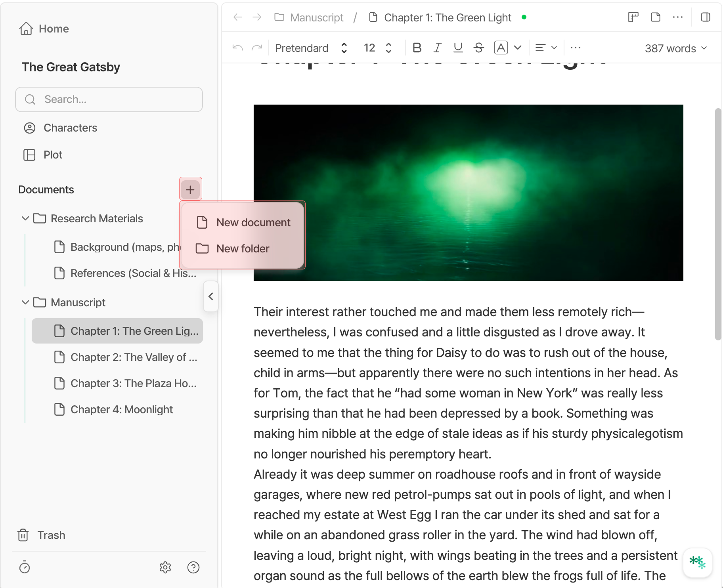The image size is (723, 588).
Task: Click the page icon in header
Action: [x=656, y=17]
